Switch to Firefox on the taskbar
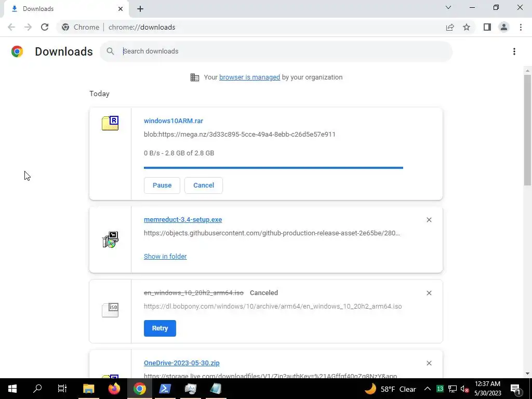The image size is (532, 399). pos(114,389)
